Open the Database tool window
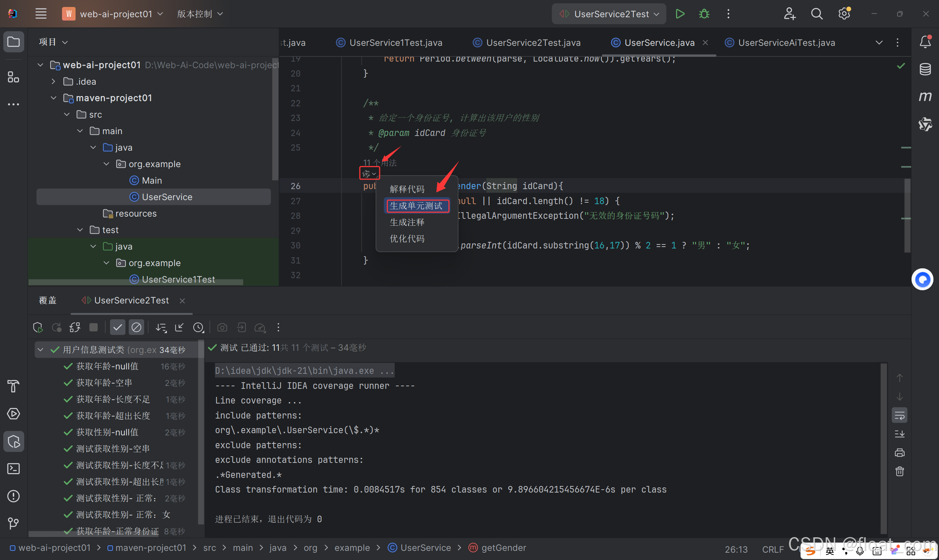 (x=925, y=69)
